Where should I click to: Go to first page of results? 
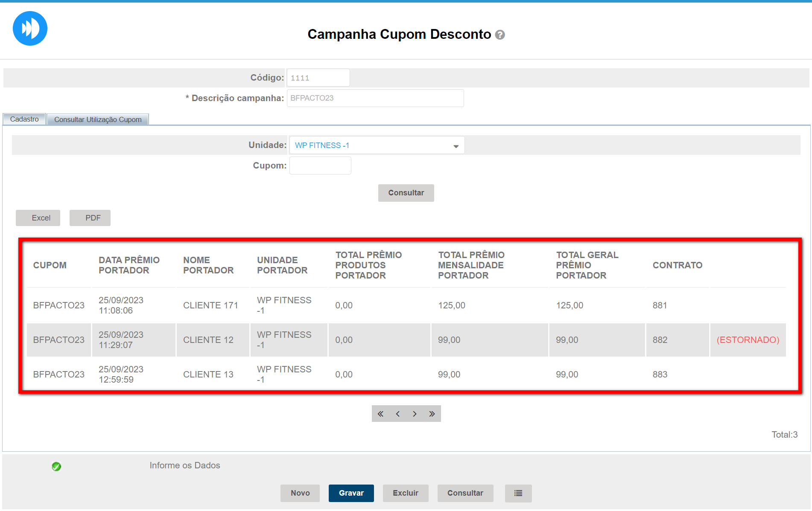380,414
